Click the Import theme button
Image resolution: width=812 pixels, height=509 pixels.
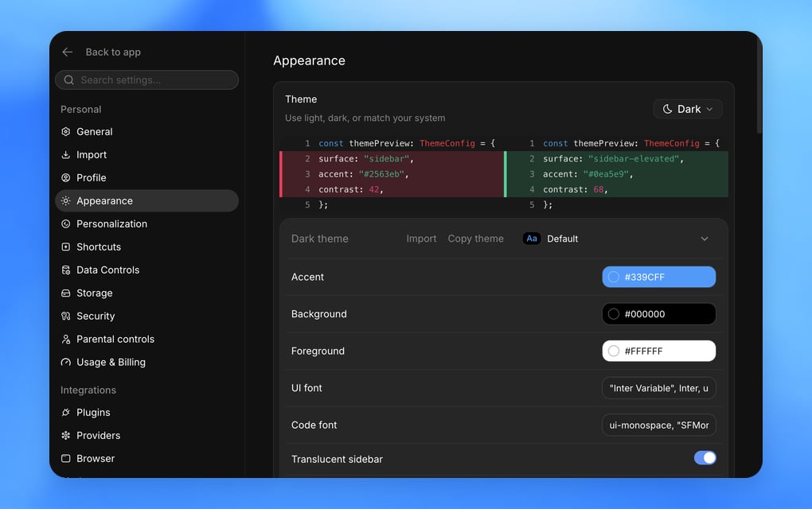coord(421,239)
